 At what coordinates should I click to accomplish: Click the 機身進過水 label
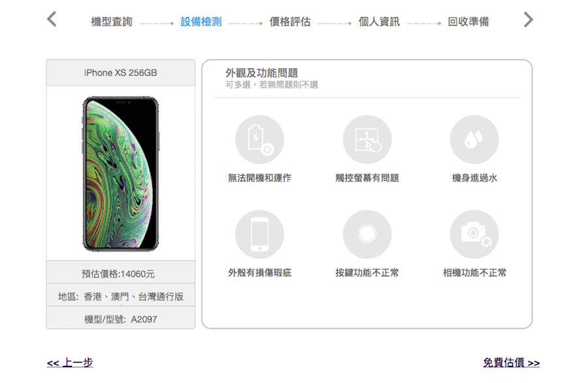click(474, 178)
